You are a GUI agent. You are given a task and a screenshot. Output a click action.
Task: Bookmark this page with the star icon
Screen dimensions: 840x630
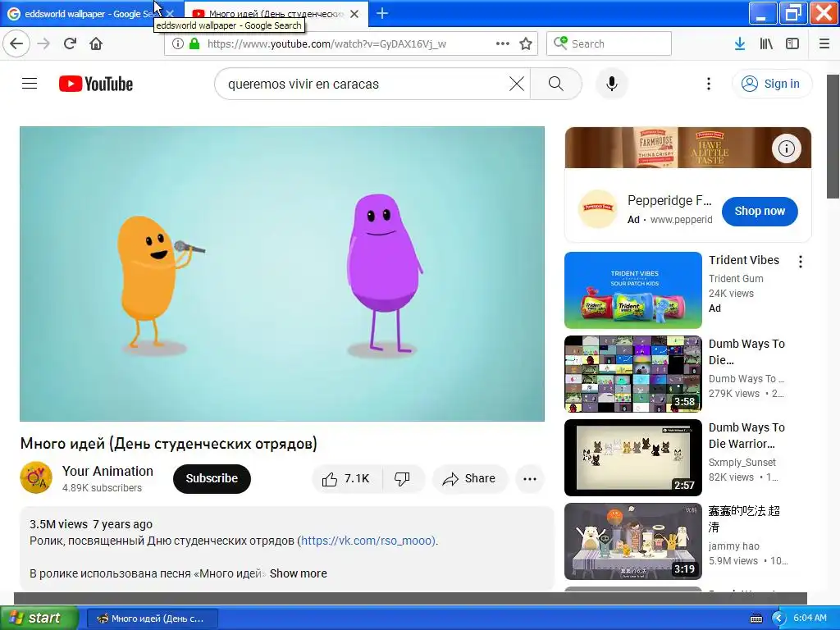click(526, 43)
